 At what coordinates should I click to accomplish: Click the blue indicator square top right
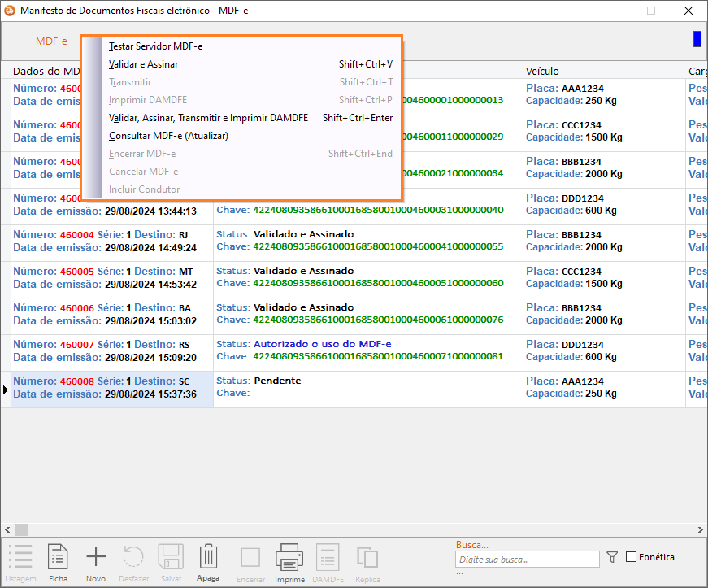[x=697, y=39]
